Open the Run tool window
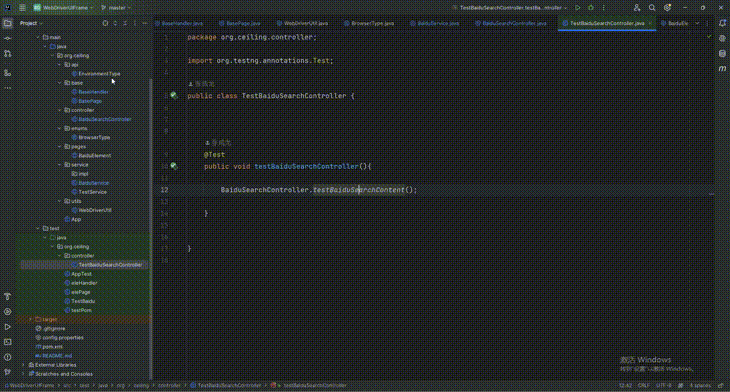This screenshot has width=730, height=392. [x=7, y=327]
